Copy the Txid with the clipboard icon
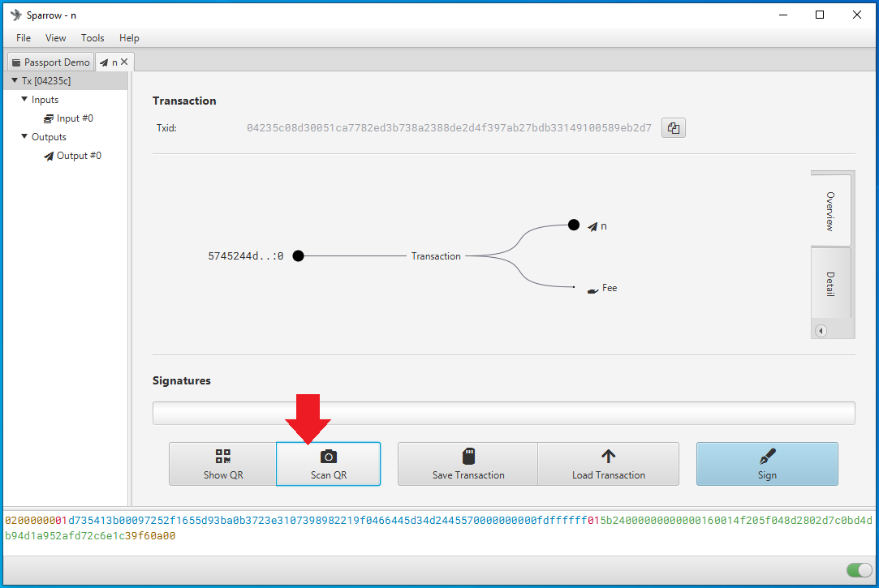The image size is (879, 588). pyautogui.click(x=674, y=127)
